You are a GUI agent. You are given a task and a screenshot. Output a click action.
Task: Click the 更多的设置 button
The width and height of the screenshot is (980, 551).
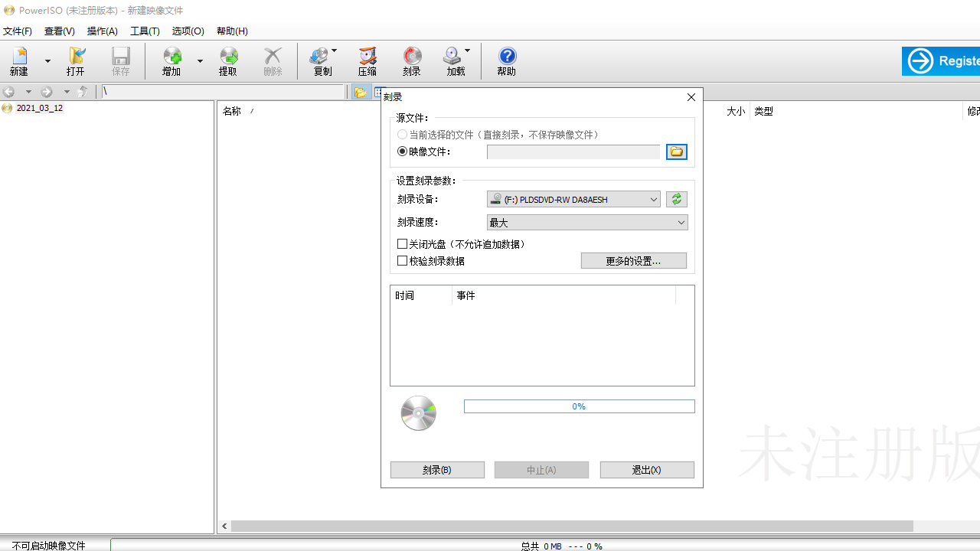click(633, 260)
